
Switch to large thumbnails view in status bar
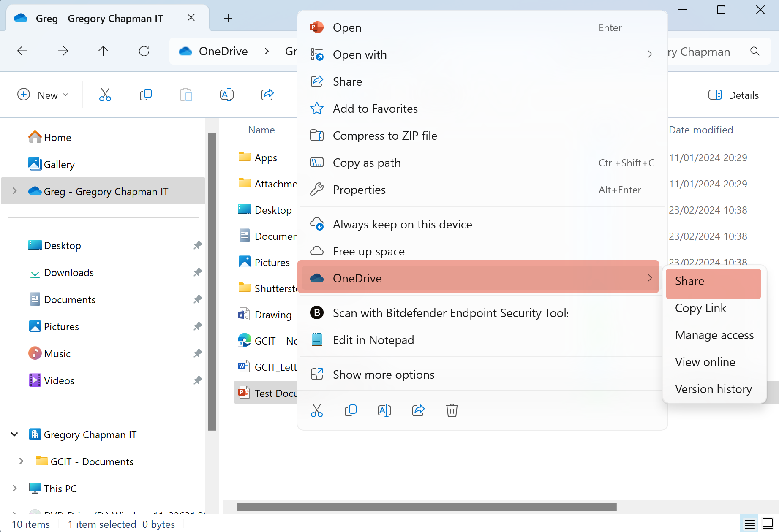pyautogui.click(x=767, y=524)
